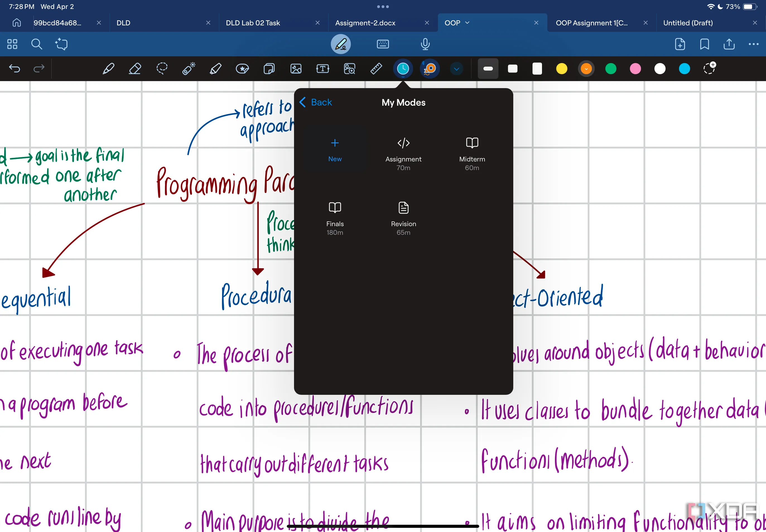Viewport: 766px width, 532px height.
Task: Switch to keyboard typing mode
Action: click(382, 44)
